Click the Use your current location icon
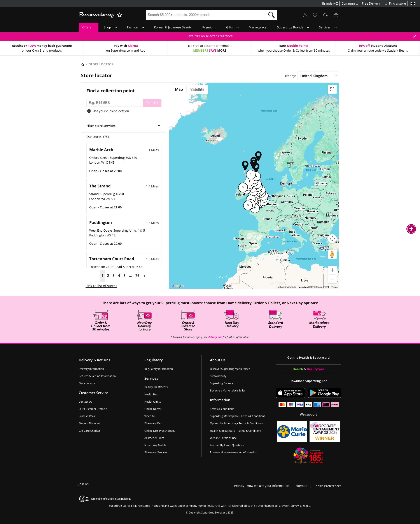Viewport: 420px width, 524px height. coord(89,111)
